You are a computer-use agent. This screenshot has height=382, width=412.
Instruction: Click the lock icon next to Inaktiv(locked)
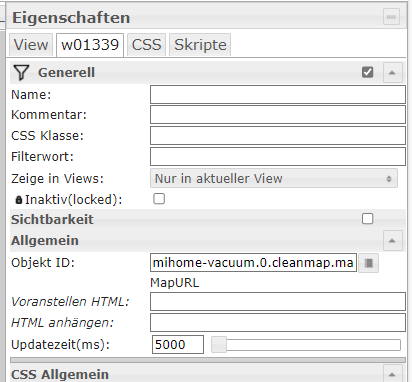coord(19,200)
